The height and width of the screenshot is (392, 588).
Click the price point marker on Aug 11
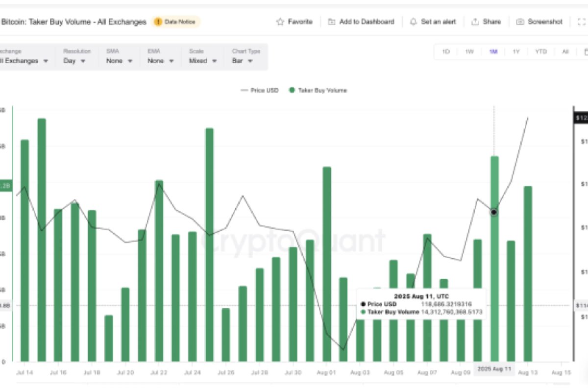click(x=494, y=212)
